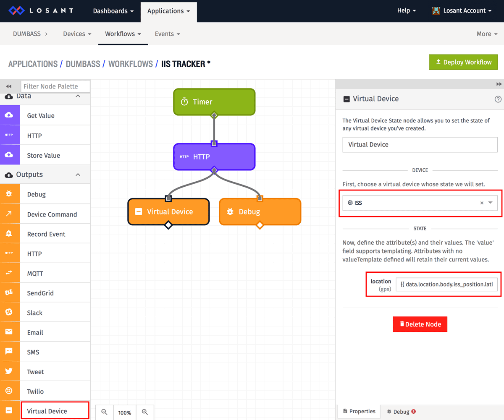Go to WORKFLOWS breadcrumb link
The height and width of the screenshot is (420, 504).
click(131, 64)
